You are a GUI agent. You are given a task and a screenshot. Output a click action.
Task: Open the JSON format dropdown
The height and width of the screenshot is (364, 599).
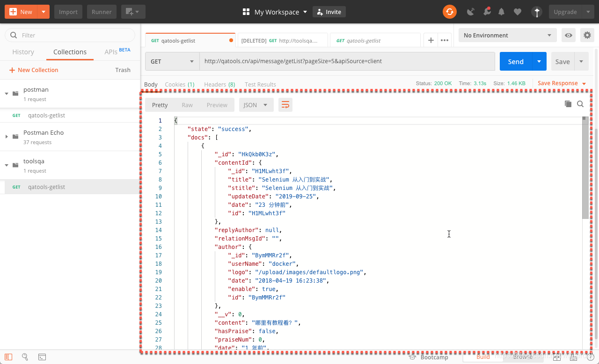(x=256, y=105)
